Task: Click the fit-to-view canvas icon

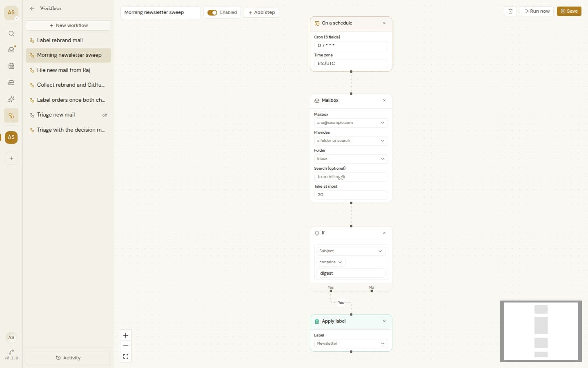Action: coord(126,357)
